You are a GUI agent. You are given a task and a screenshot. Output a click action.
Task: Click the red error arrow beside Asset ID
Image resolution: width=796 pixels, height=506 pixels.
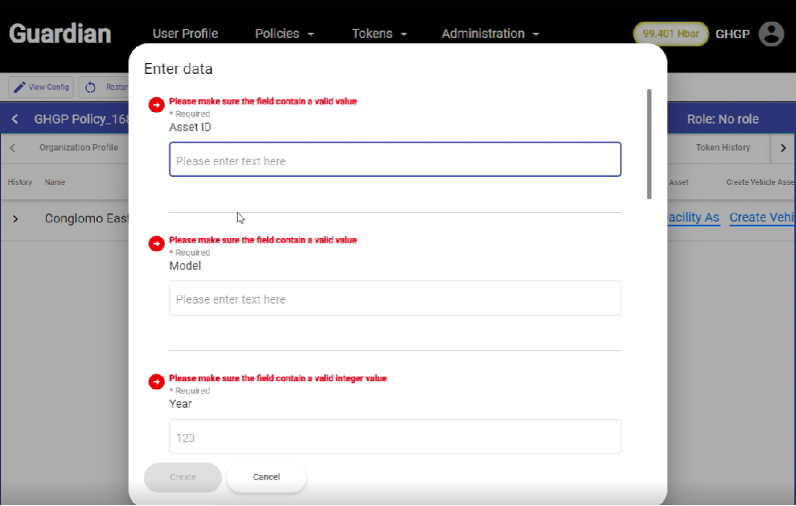point(156,105)
